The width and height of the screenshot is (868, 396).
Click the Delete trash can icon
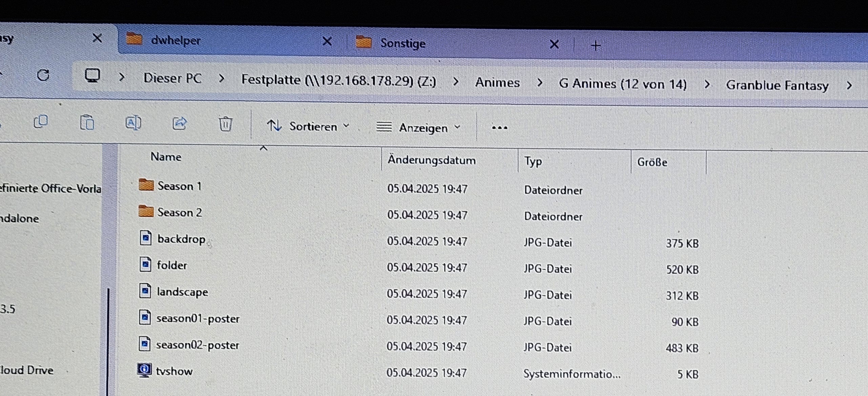click(x=225, y=124)
